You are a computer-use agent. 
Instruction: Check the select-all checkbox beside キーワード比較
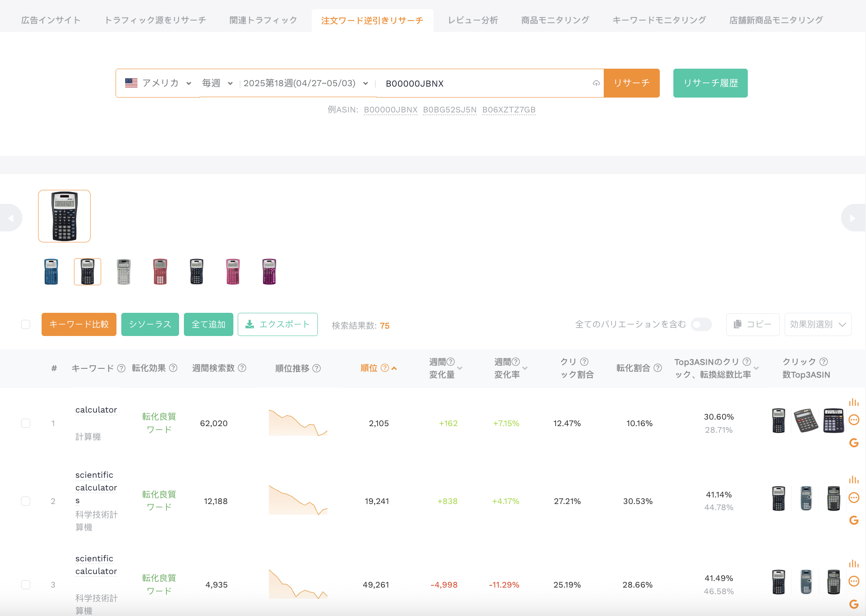coord(26,324)
